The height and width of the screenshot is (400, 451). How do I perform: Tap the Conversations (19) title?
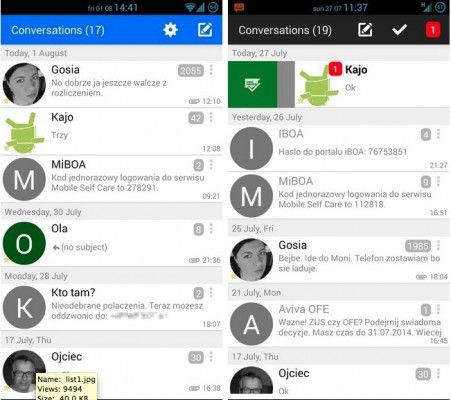point(285,30)
